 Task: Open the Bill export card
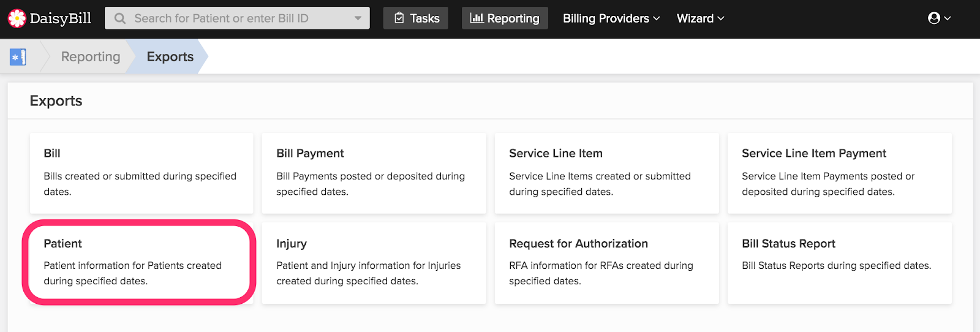141,173
